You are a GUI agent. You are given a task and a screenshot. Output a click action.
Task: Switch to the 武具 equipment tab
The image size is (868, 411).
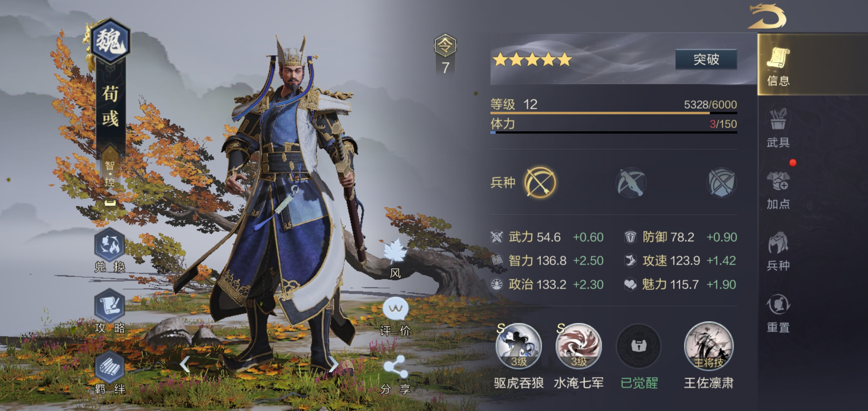(x=778, y=128)
